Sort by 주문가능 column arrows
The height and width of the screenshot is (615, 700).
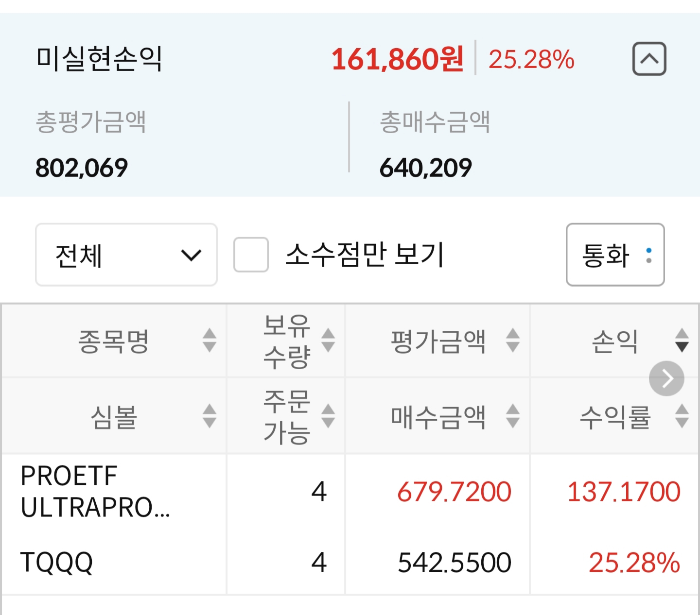click(328, 416)
